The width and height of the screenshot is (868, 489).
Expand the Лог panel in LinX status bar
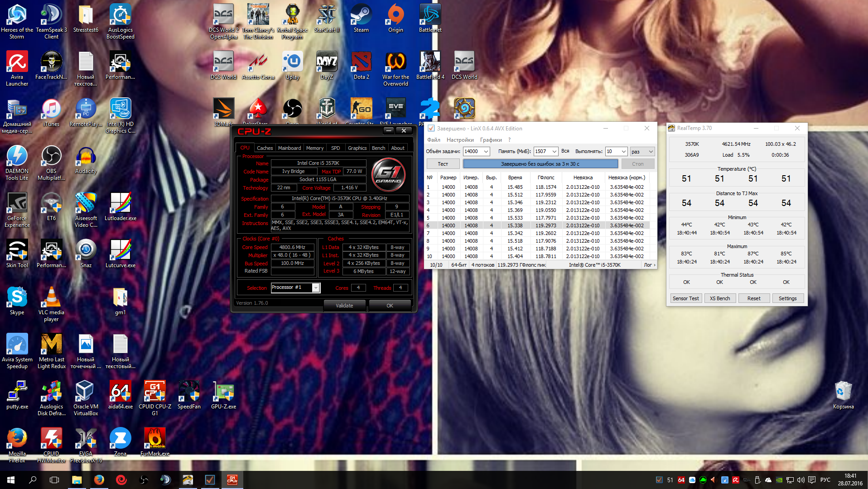click(x=650, y=265)
